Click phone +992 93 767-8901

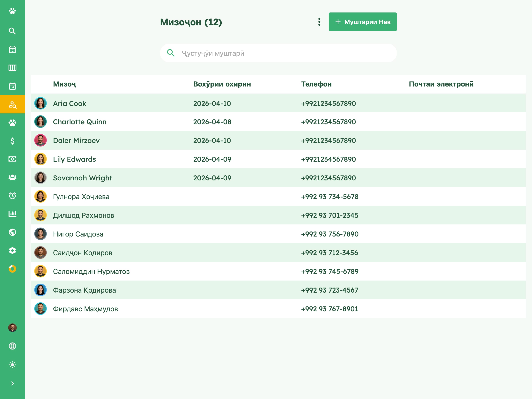[329, 309]
